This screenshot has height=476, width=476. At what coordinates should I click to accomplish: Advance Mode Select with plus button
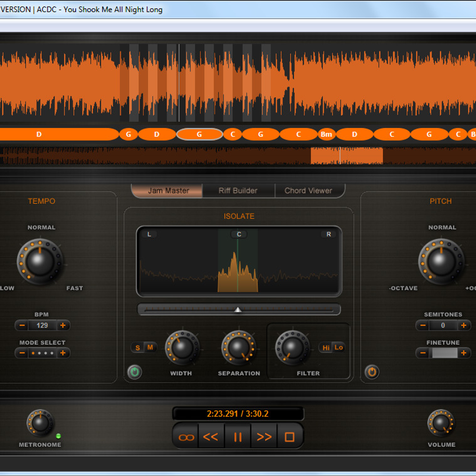tap(63, 353)
